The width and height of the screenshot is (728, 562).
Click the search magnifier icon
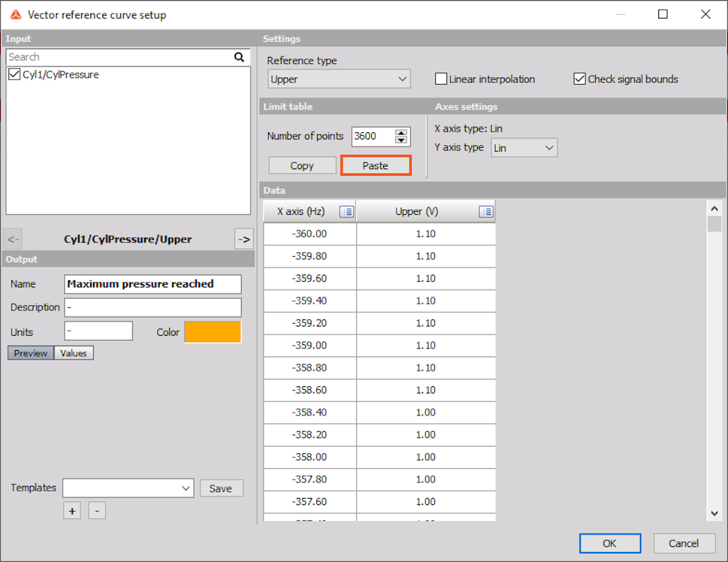coord(239,57)
